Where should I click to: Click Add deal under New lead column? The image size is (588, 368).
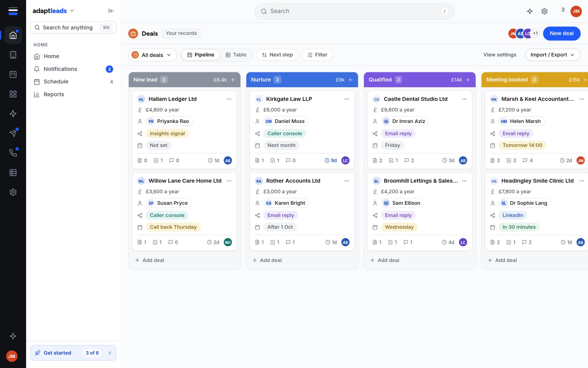150,260
